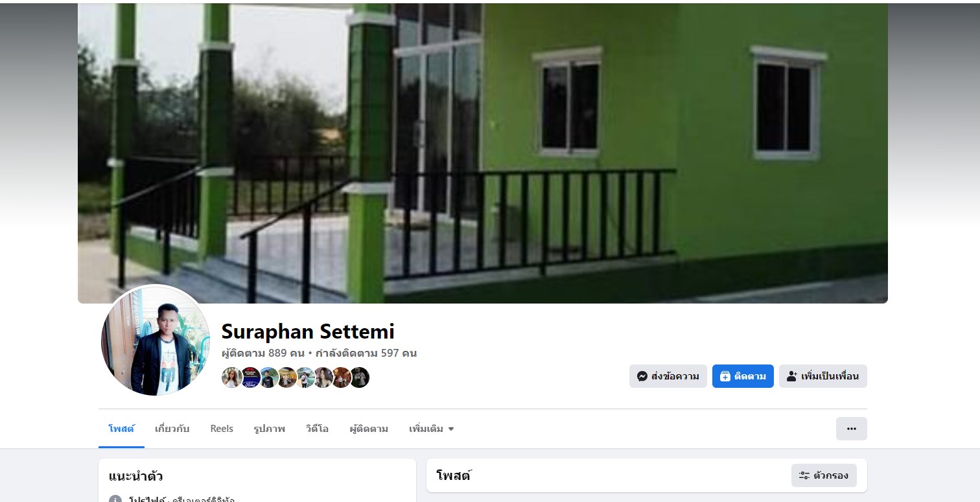Image resolution: width=980 pixels, height=502 pixels.
Task: Switch to the เกี่ยวกับ tab
Action: 172,429
